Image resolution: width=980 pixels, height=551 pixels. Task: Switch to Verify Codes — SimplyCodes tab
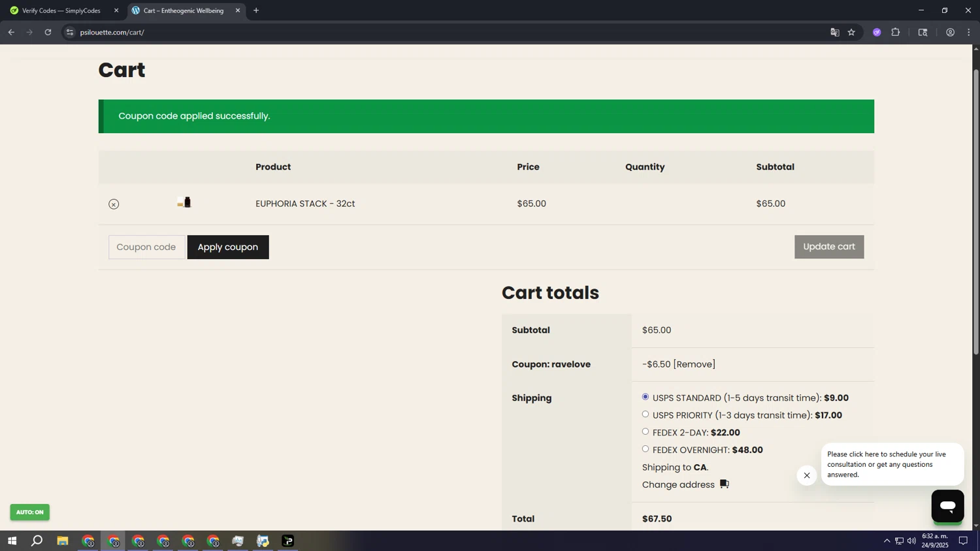pos(61,10)
